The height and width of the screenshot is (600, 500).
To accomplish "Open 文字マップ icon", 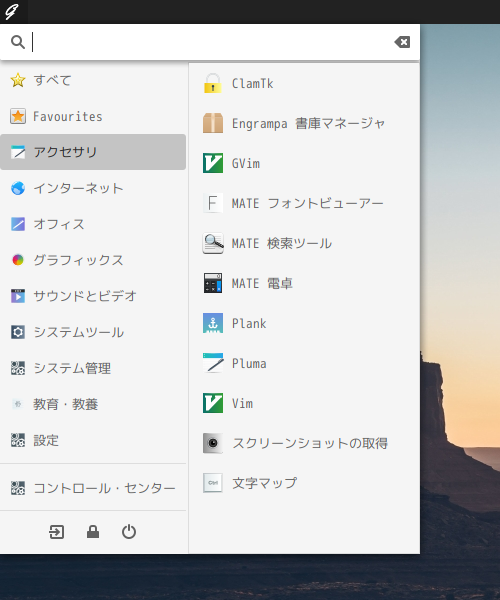I will point(213,483).
